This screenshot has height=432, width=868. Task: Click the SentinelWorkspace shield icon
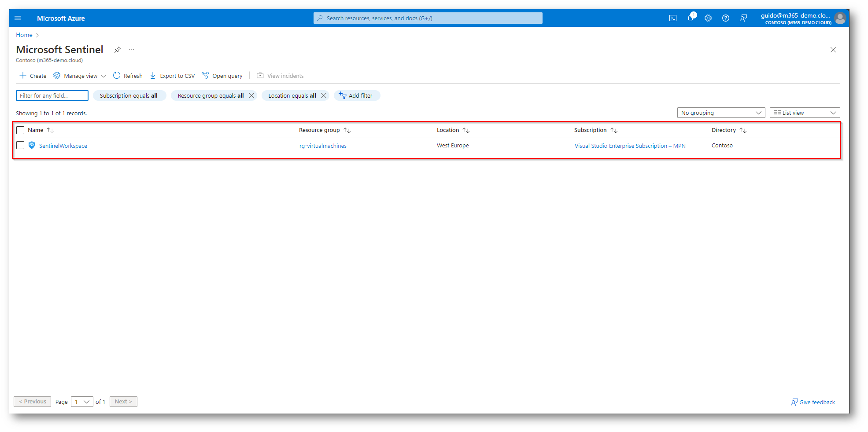pos(32,145)
